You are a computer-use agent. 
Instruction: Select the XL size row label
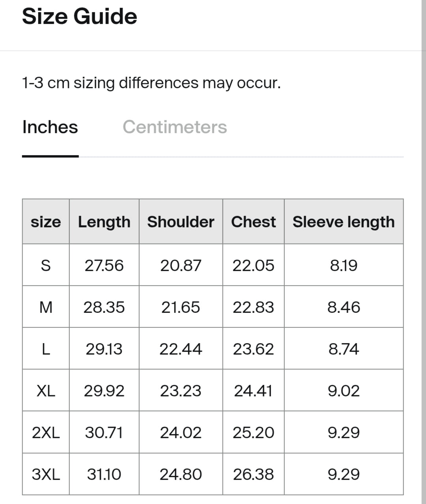click(x=46, y=391)
